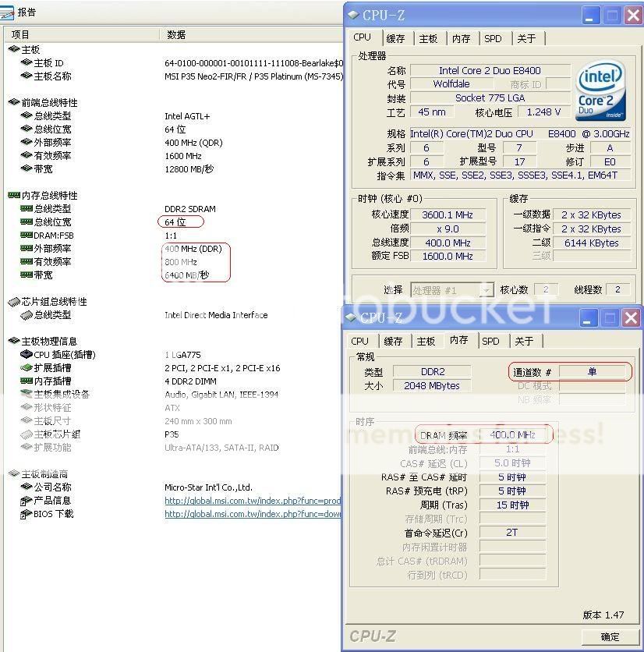Image resolution: width=644 pixels, height=652 pixels.
Task: Select SPD tab in CPU-Z processor window
Action: coord(493,39)
